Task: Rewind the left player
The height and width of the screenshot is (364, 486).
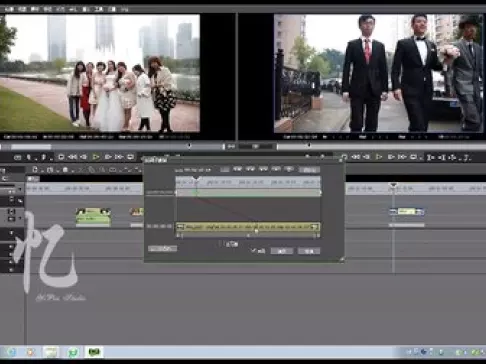Action: (72, 157)
